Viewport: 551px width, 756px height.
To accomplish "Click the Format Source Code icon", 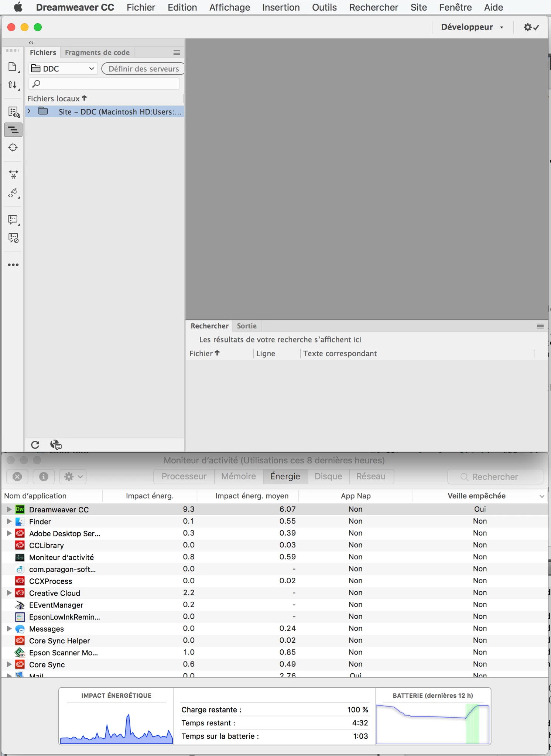I will point(13,193).
